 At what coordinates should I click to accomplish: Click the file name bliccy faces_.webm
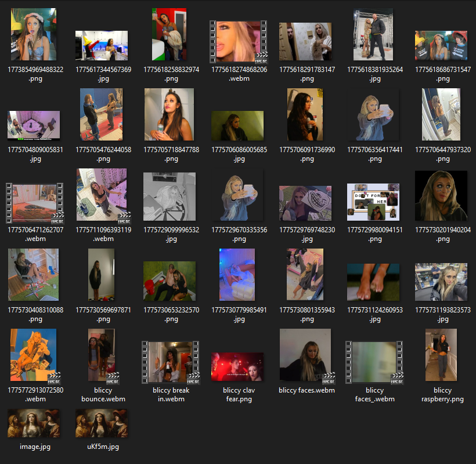pos(375,394)
